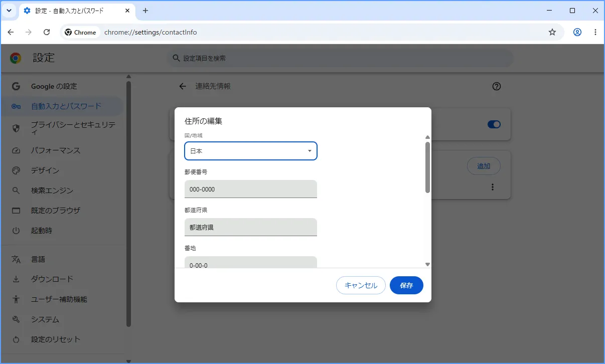Click the window icon for 既定のブラウザ
The height and width of the screenshot is (364, 605).
pyautogui.click(x=16, y=211)
